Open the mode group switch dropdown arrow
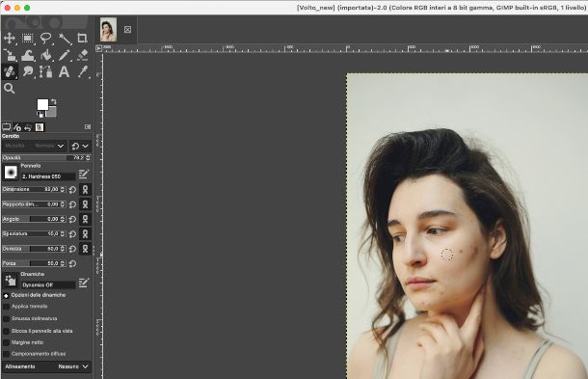588x379 pixels. coord(80,146)
